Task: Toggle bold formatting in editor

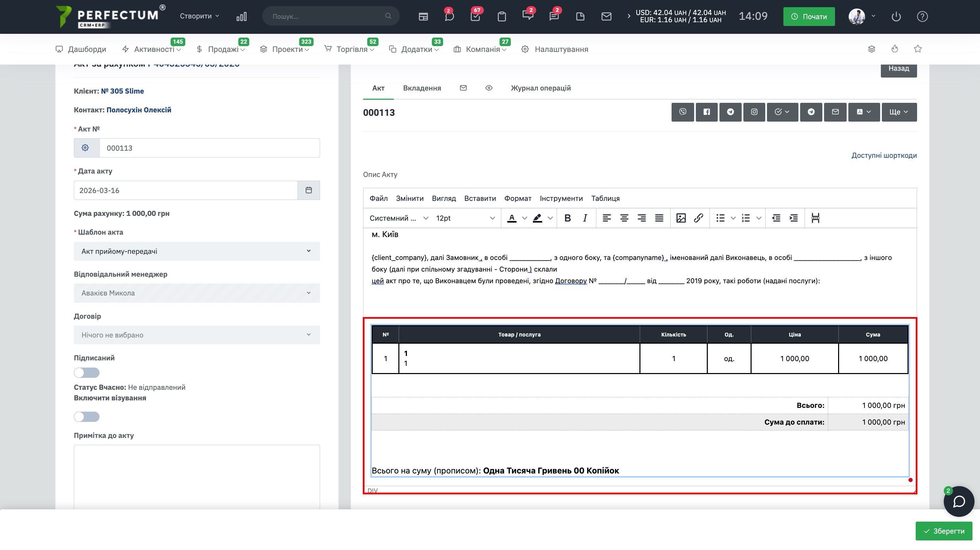Action: click(x=567, y=218)
